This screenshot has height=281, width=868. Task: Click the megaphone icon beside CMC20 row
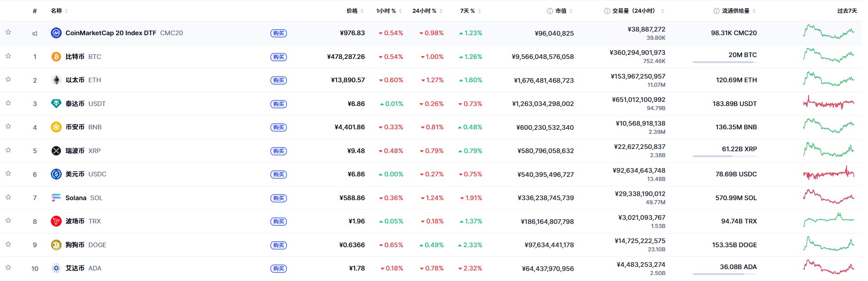pyautogui.click(x=35, y=33)
